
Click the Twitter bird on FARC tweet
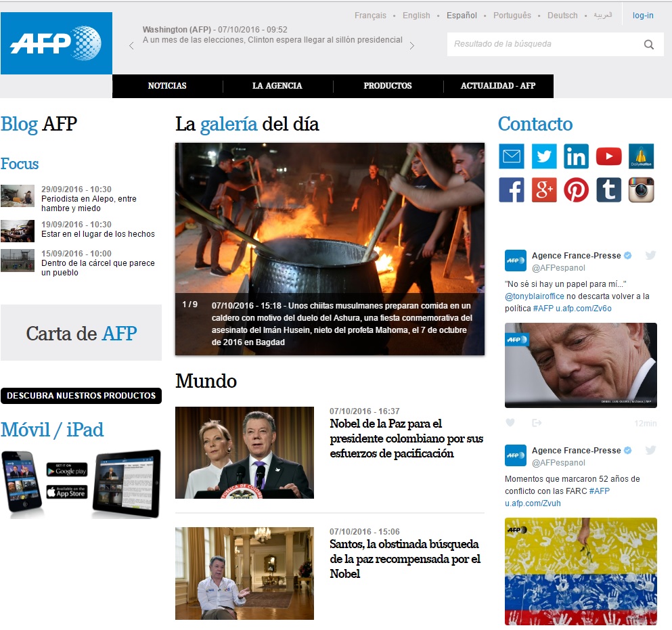650,450
